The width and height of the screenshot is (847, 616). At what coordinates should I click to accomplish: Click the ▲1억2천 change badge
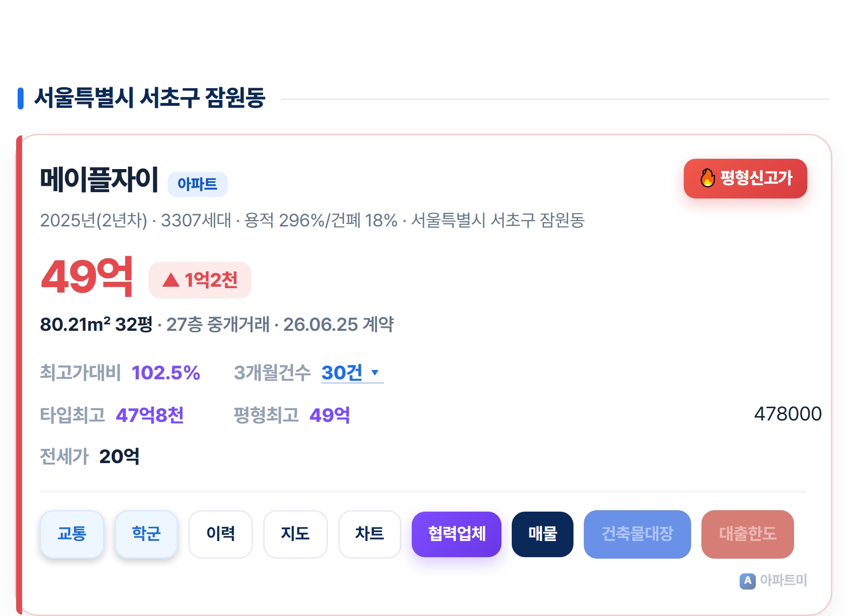tap(200, 280)
